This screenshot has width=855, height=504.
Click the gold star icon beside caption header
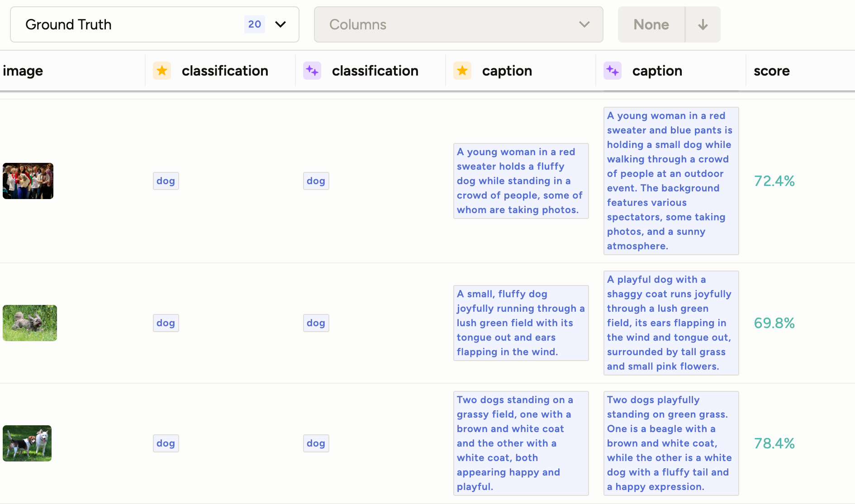(x=462, y=71)
